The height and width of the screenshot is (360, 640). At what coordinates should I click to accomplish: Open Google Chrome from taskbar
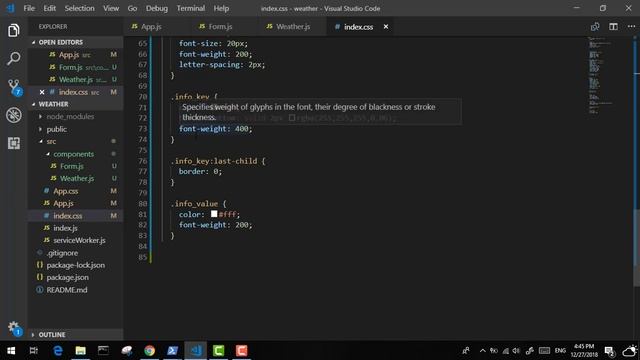[x=149, y=351]
